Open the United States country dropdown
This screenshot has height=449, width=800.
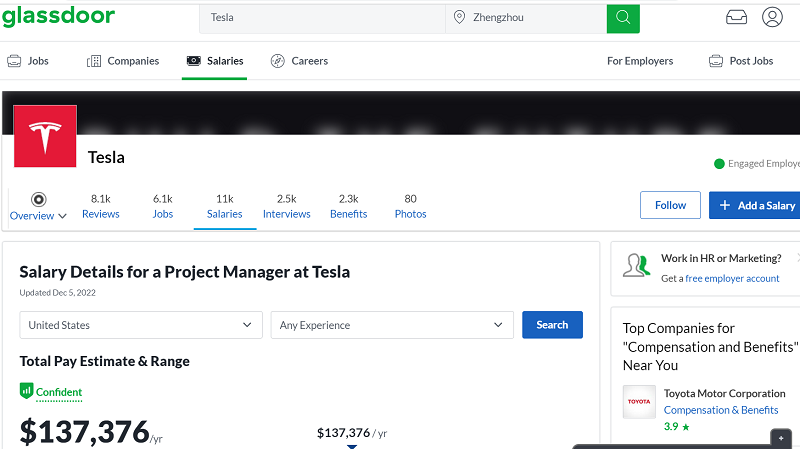click(x=141, y=325)
